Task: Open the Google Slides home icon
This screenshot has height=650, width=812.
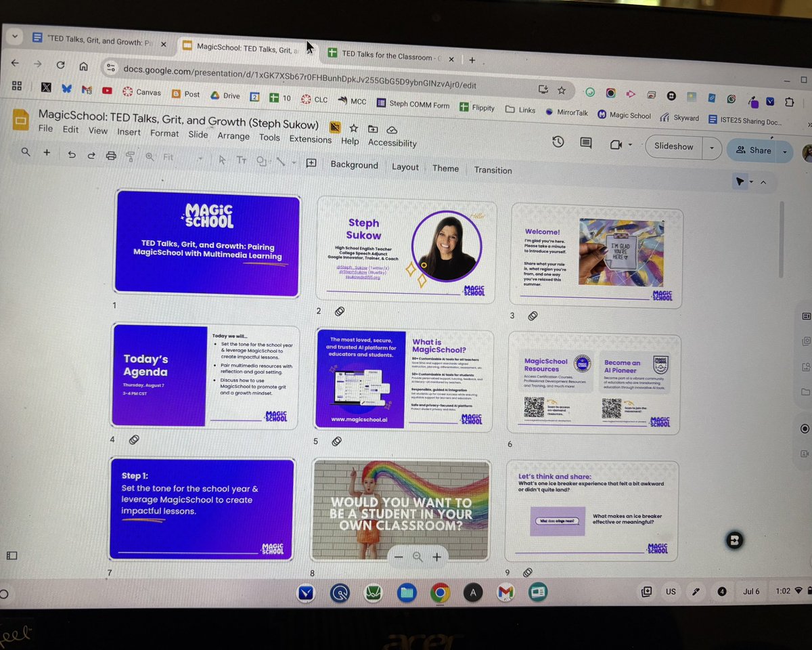Action: (x=20, y=121)
